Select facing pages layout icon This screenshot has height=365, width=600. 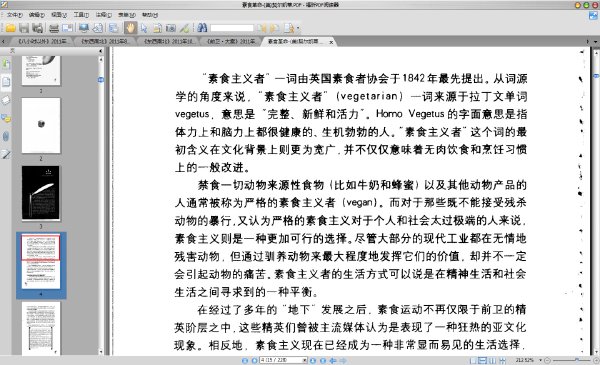coord(492,360)
